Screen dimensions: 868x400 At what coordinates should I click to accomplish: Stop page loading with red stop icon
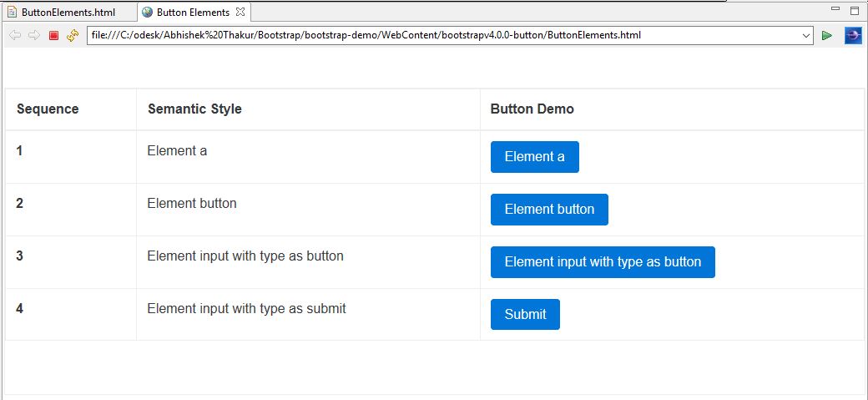pos(53,35)
